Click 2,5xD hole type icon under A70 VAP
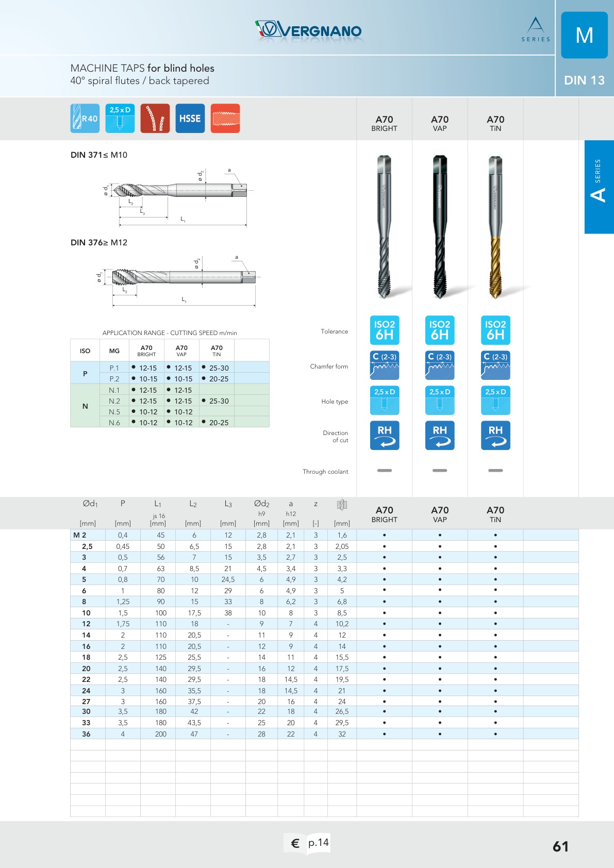 (x=440, y=400)
